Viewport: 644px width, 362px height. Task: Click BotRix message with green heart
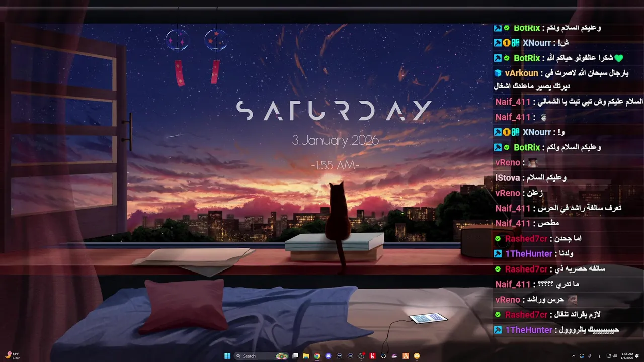point(558,58)
